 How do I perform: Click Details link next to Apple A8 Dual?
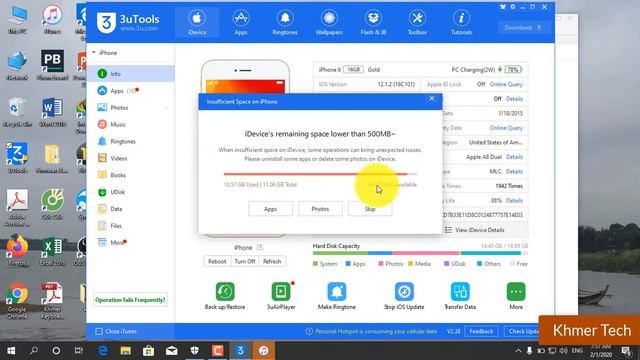pos(514,157)
